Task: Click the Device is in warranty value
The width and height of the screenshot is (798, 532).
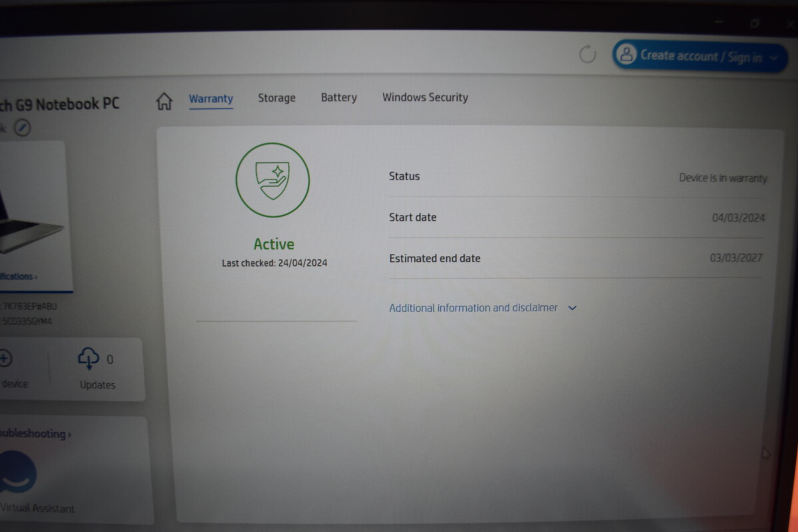Action: [x=723, y=178]
